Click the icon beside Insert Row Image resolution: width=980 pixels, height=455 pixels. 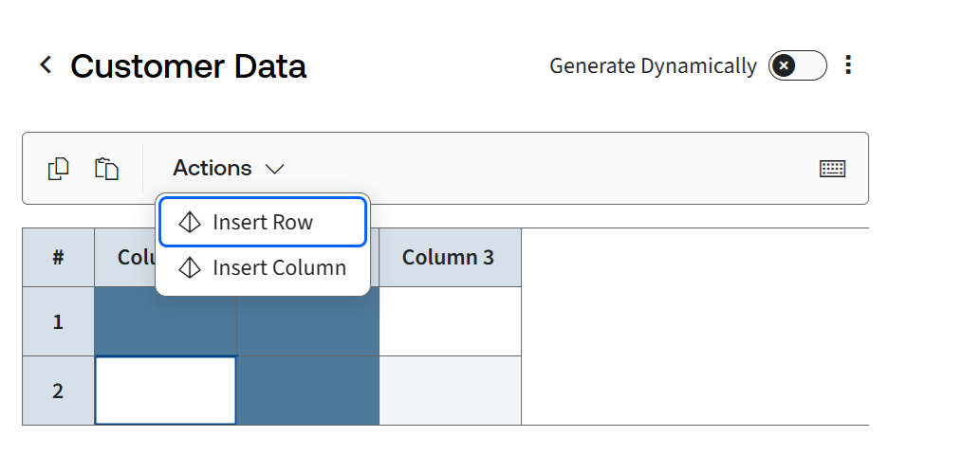190,222
